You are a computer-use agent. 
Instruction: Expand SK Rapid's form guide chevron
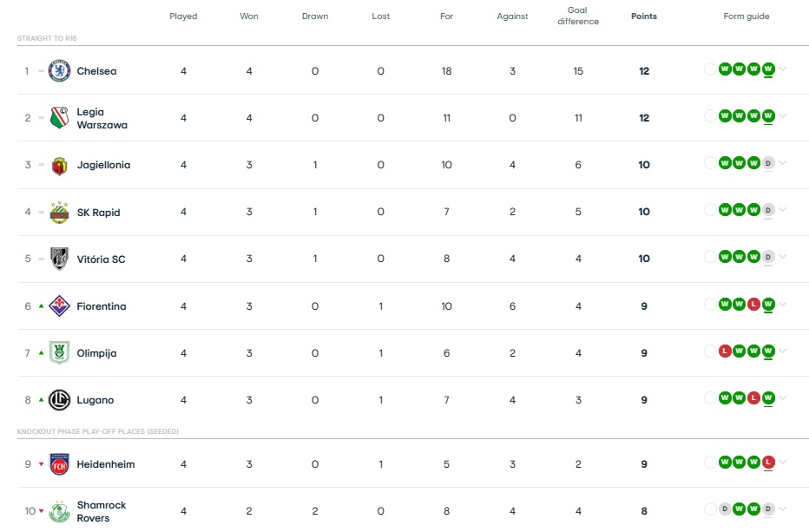pos(783,211)
